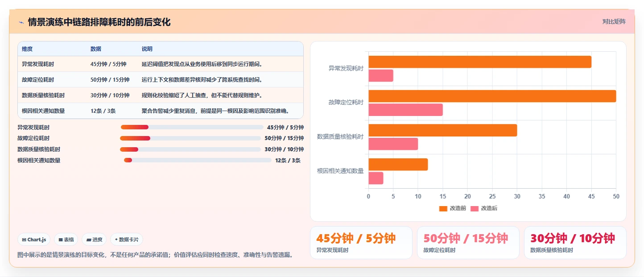
Task: Click the 数据 column header
Action: 96,49
